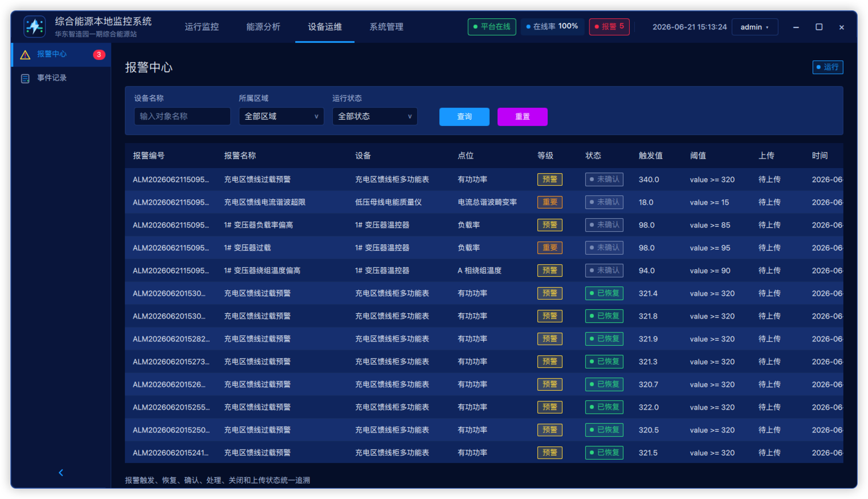Minimize the application window
The height and width of the screenshot is (499, 868).
[x=796, y=27]
